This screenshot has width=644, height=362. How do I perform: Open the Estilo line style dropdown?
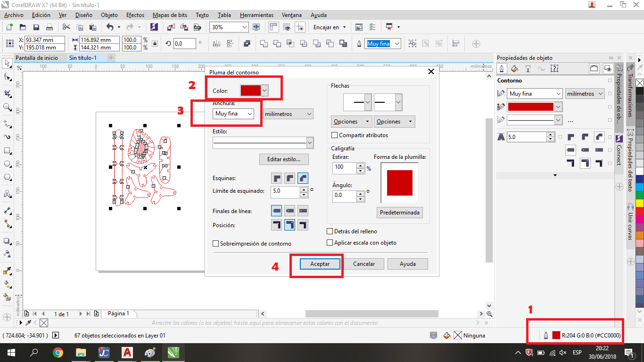310,142
